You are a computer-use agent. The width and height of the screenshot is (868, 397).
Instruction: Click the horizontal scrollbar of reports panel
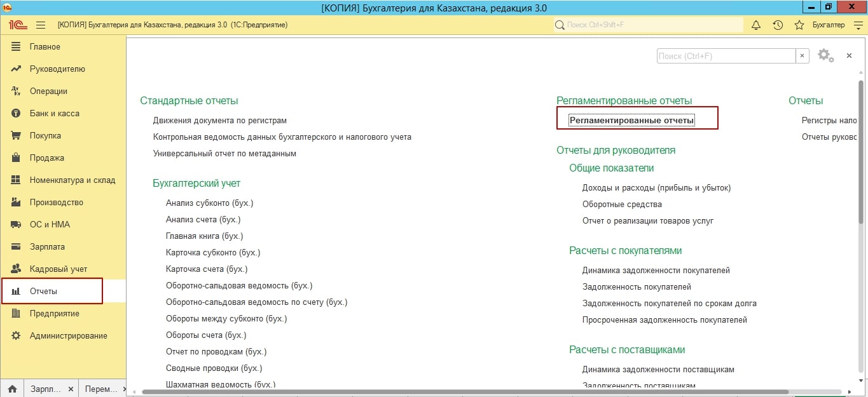click(x=445, y=391)
